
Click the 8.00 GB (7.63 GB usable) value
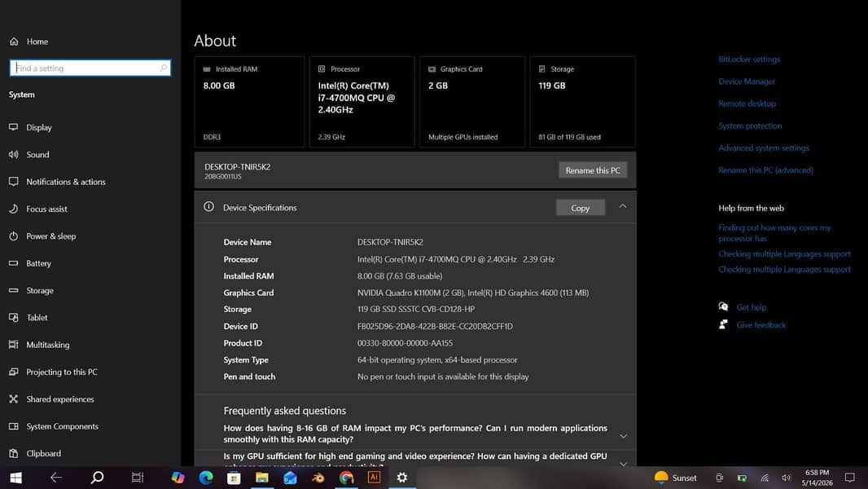[400, 275]
